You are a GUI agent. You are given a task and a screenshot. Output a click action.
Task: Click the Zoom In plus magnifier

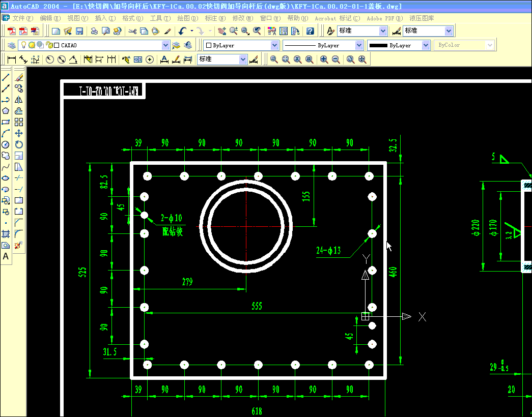324,59
